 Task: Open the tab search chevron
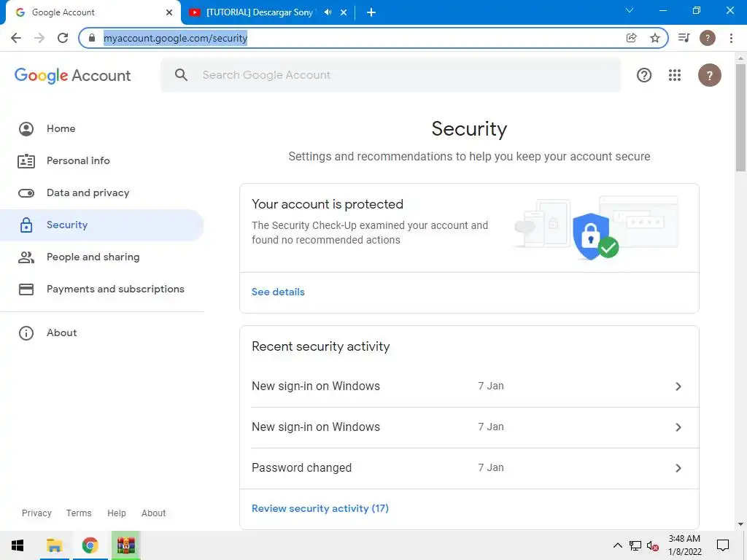tap(630, 10)
